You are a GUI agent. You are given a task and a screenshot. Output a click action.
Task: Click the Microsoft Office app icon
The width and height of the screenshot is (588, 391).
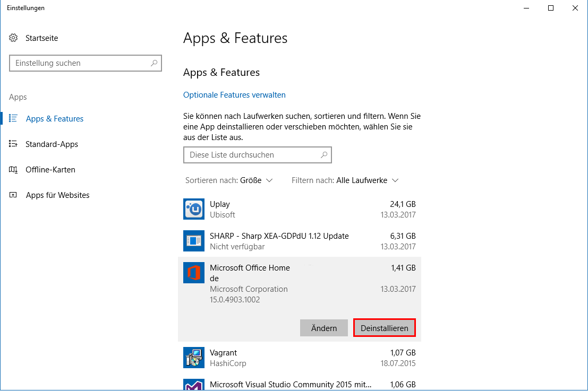pos(194,273)
